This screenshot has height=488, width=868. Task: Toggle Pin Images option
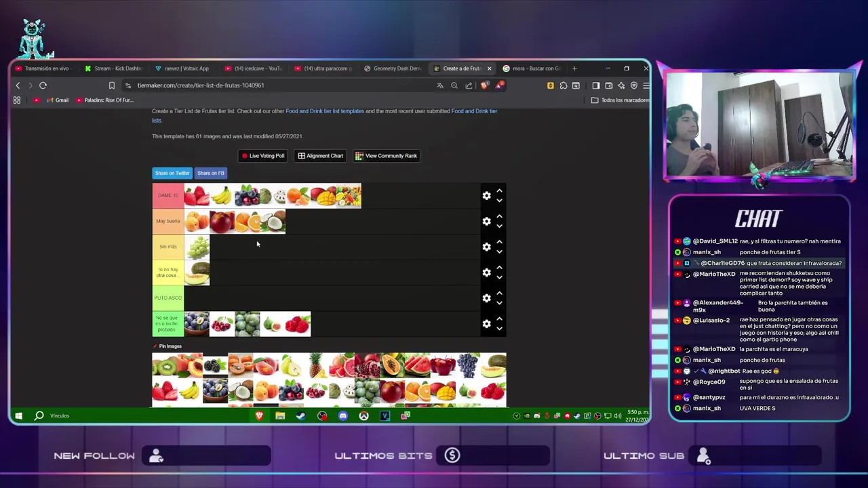click(167, 346)
